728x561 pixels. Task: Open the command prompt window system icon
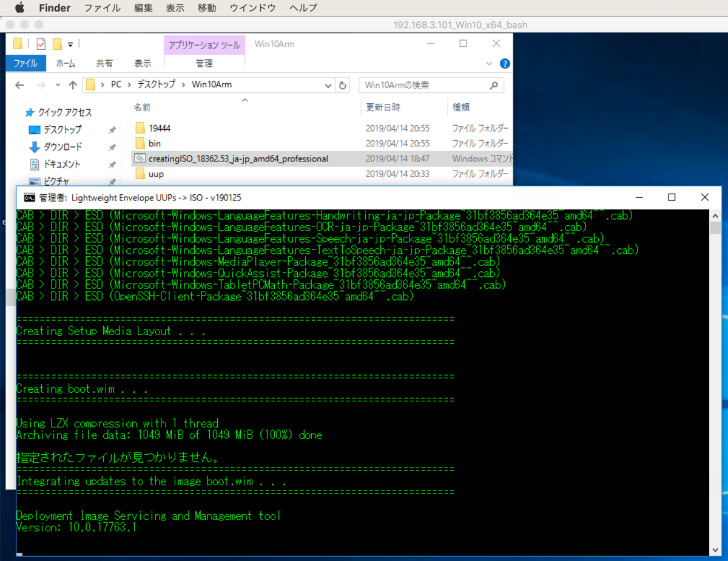(29, 197)
